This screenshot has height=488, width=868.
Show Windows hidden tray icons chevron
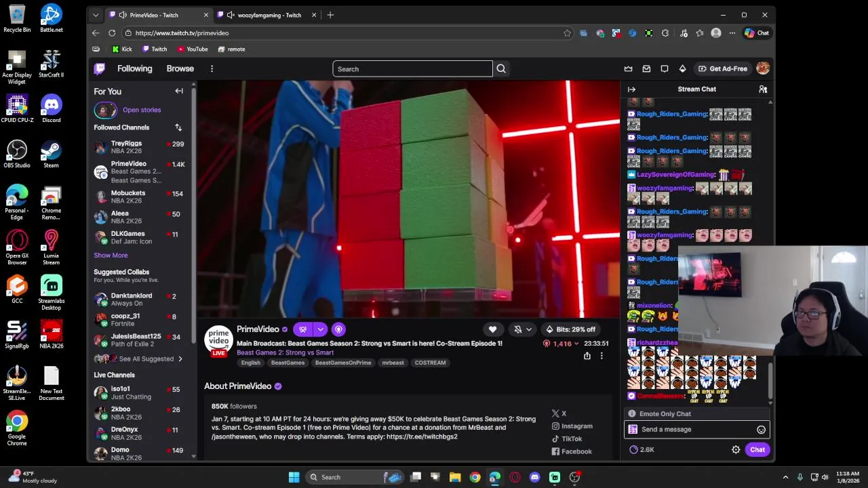(x=785, y=477)
